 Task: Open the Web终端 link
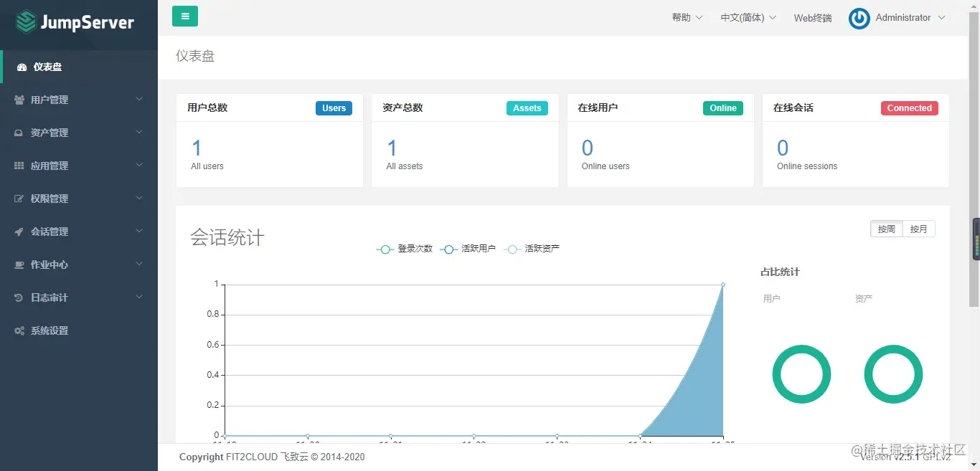tap(813, 18)
